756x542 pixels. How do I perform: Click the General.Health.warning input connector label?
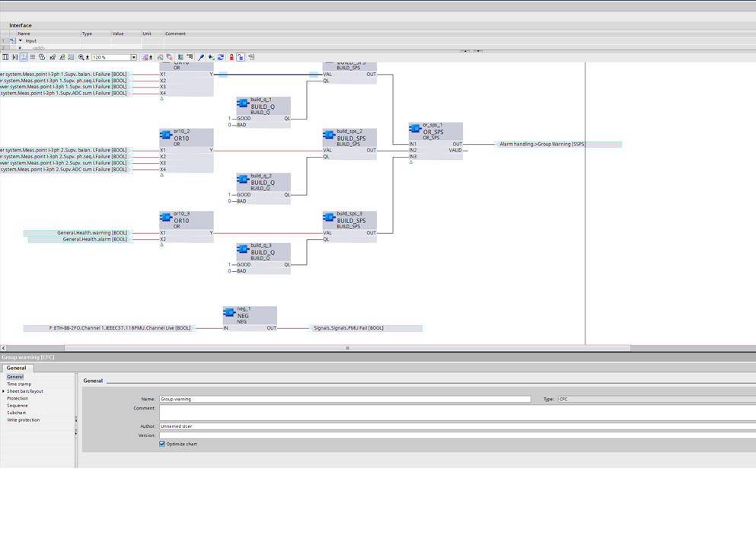(91, 233)
